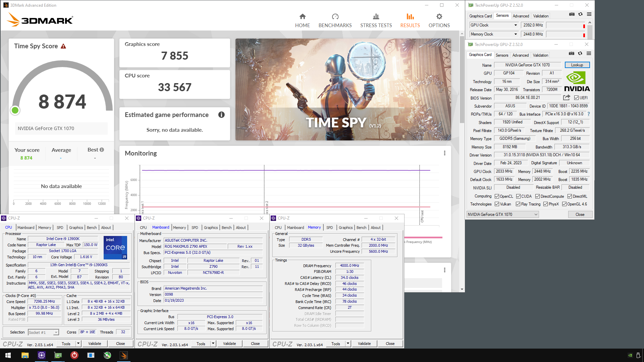The width and height of the screenshot is (644, 362).
Task: Take screenshot in front GPU-Z window
Action: 572,54
